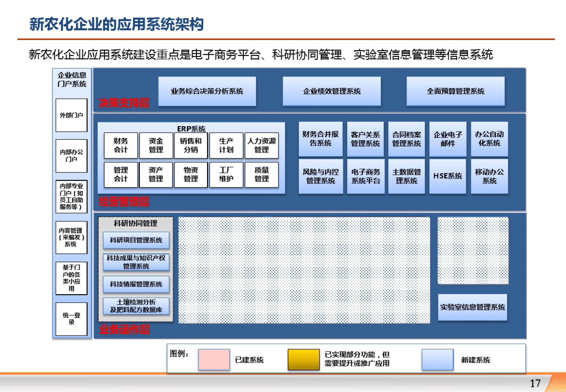Click the 办公自动化系统 box
The height and width of the screenshot is (392, 566).
tap(489, 139)
